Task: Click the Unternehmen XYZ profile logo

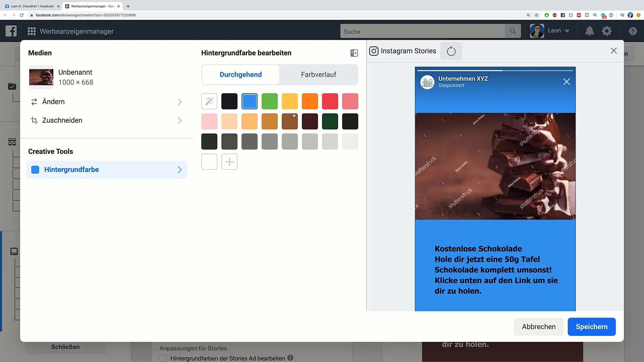Action: (427, 82)
